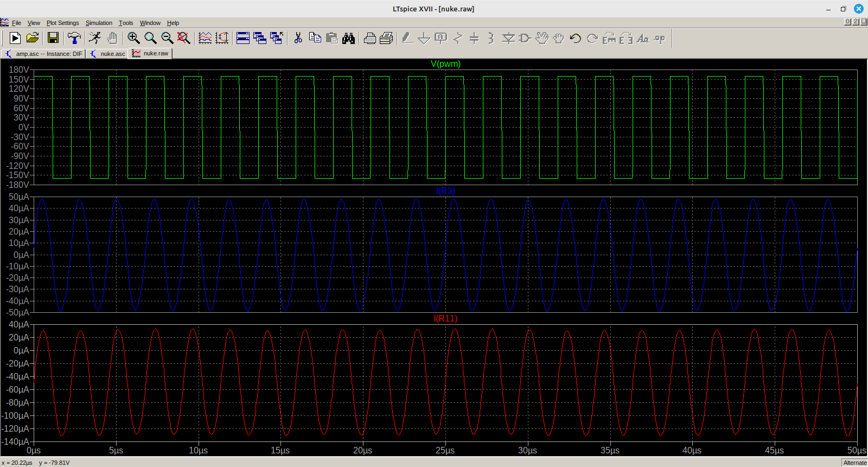
Task: Open the Tools menu
Action: (126, 23)
